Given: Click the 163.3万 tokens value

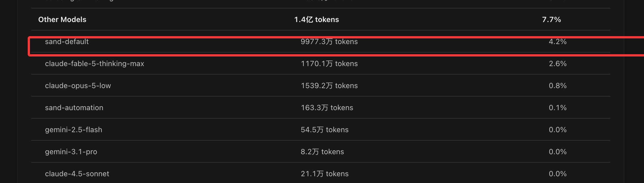Looking at the screenshot, I should pyautogui.click(x=327, y=108).
